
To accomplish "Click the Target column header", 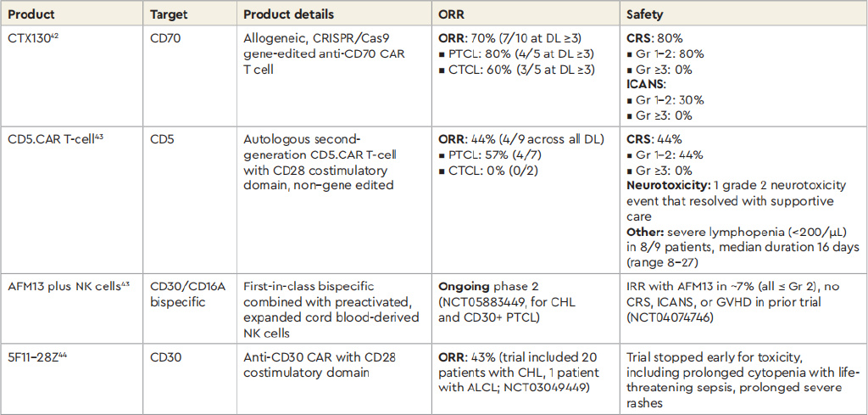I will click(168, 14).
